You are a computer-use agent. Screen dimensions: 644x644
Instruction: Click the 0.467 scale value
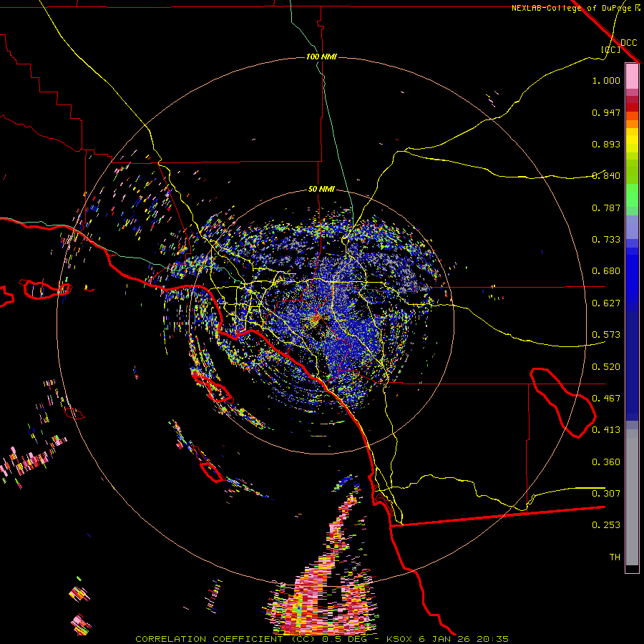click(606, 399)
